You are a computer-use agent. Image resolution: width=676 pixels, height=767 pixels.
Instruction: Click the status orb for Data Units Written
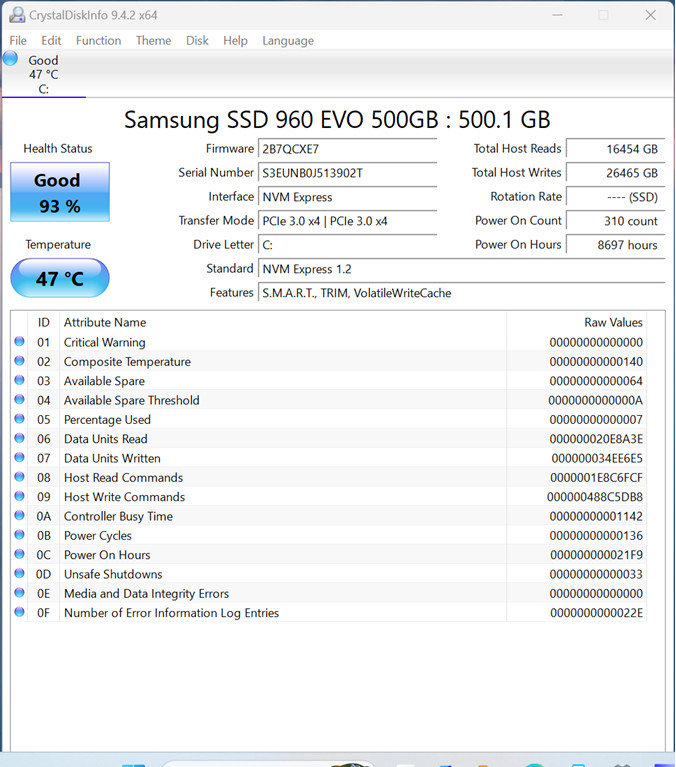pos(20,457)
